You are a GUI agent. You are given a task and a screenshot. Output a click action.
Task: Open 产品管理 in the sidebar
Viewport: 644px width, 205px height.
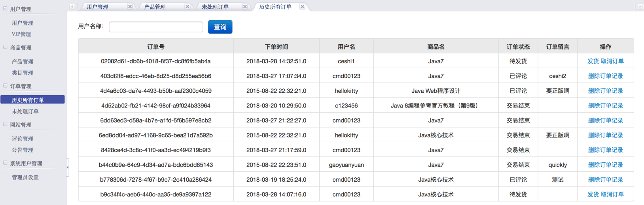pos(23,62)
